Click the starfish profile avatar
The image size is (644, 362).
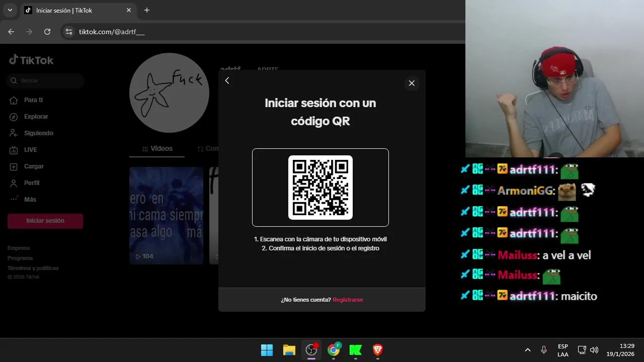pyautogui.click(x=169, y=93)
